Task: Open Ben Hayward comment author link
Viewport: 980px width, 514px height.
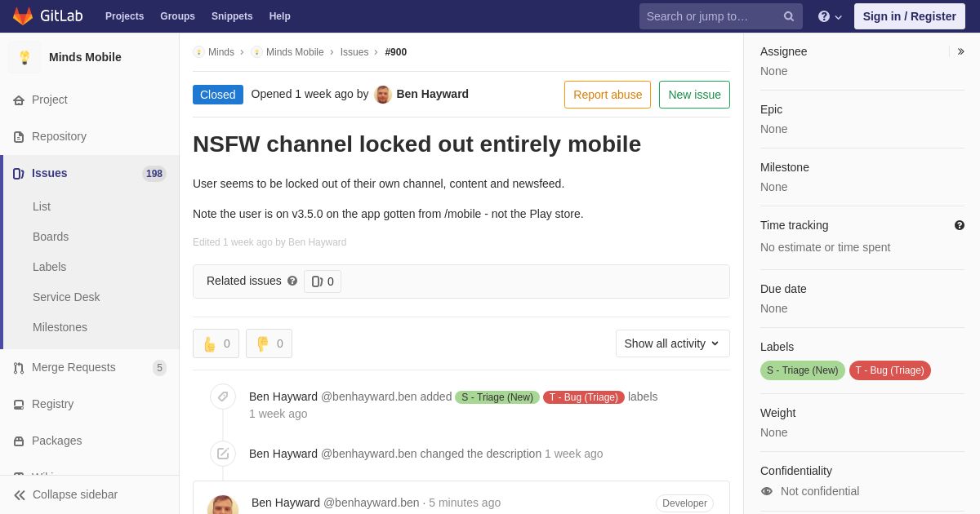Action: pyautogui.click(x=286, y=503)
